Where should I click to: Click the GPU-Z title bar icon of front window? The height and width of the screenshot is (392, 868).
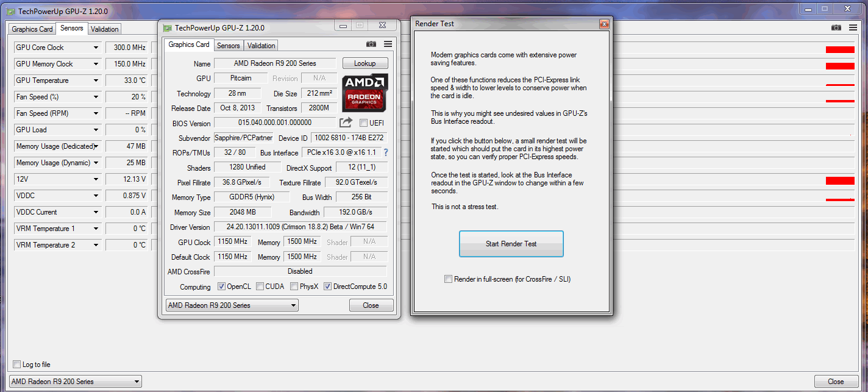coord(166,27)
